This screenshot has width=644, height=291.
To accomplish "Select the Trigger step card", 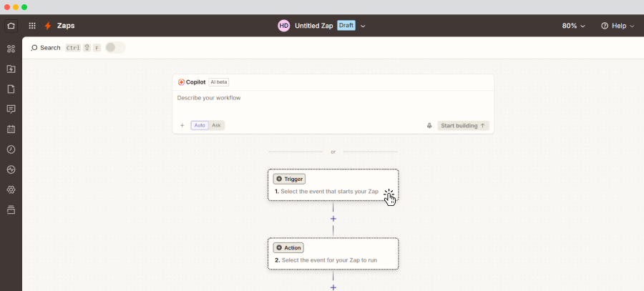I will pos(333,185).
